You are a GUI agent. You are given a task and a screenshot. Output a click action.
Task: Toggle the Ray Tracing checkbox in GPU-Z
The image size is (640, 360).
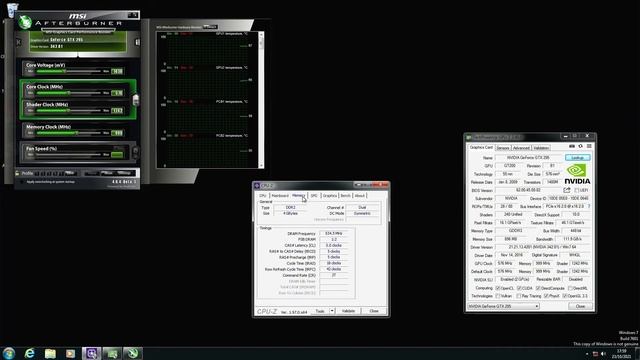[x=518, y=296]
